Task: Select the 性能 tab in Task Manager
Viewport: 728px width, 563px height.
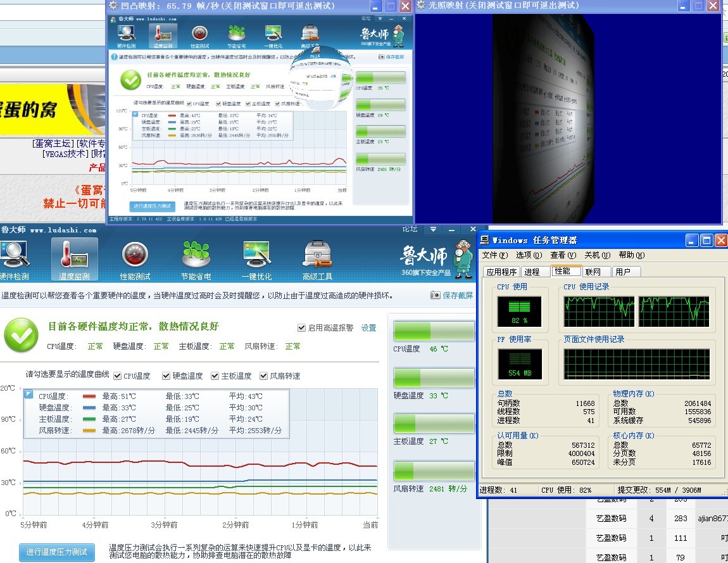Action: pos(565,271)
